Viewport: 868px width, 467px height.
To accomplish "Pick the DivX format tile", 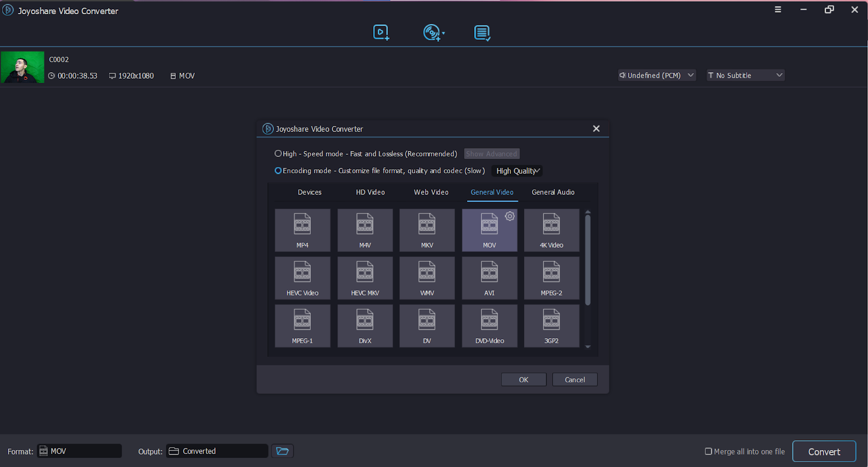I will point(365,326).
